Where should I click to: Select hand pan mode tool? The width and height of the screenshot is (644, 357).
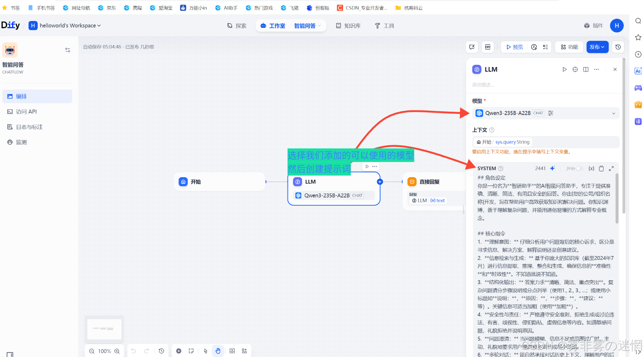(218, 351)
